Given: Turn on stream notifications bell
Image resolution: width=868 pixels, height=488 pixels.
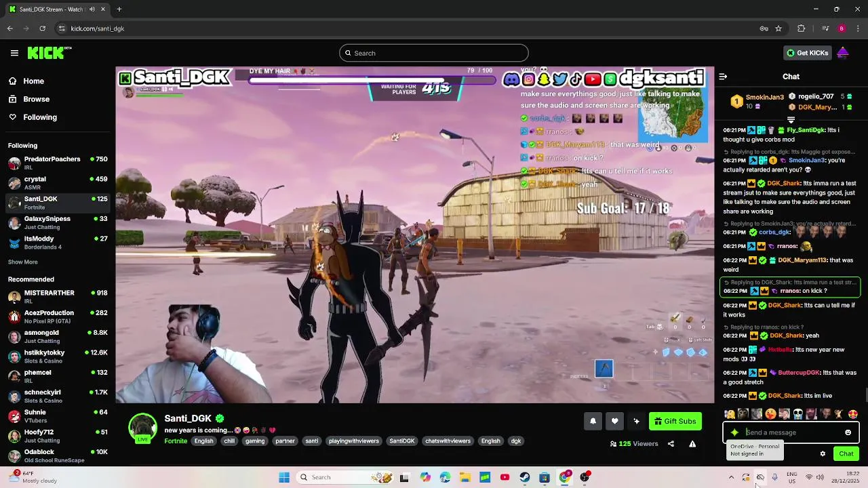Looking at the screenshot, I should (593, 421).
